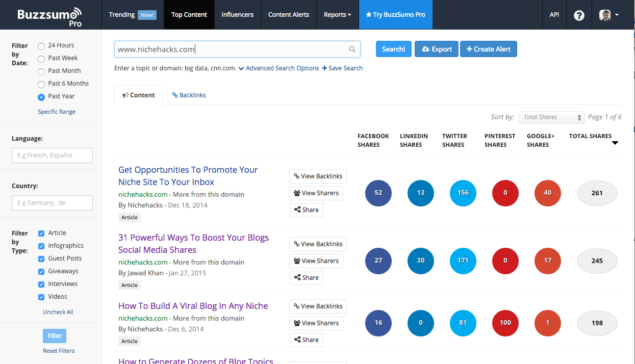The height and width of the screenshot is (364, 635).
Task: Click total shares bubble showing 198
Action: (597, 323)
